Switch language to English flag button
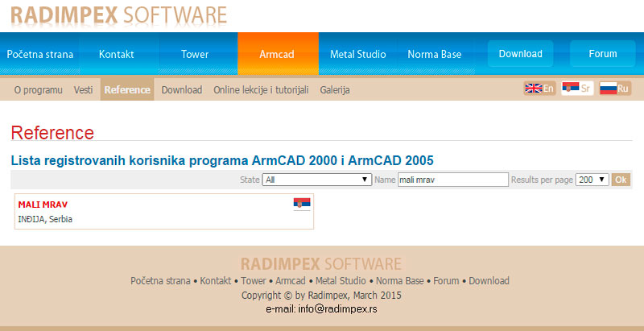The width and height of the screenshot is (644, 331). 539,89
